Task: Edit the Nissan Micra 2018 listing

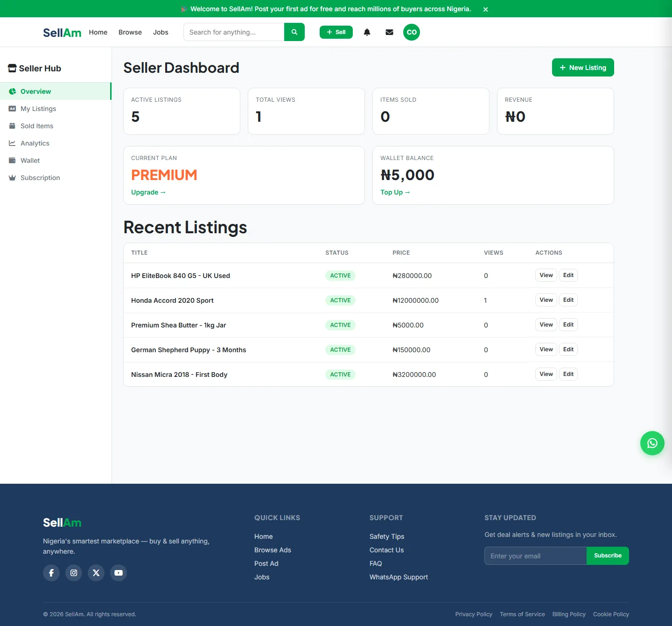Action: (x=568, y=374)
